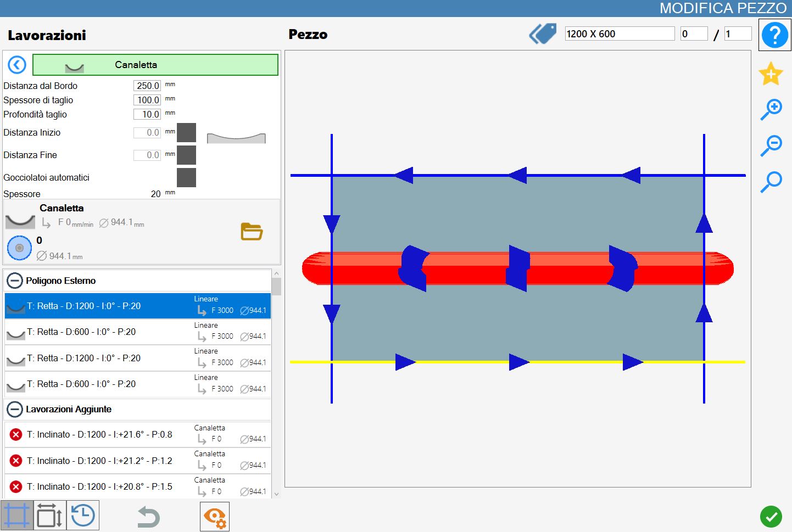
Task: Zoom out using the magnifier minus icon
Action: (x=771, y=145)
